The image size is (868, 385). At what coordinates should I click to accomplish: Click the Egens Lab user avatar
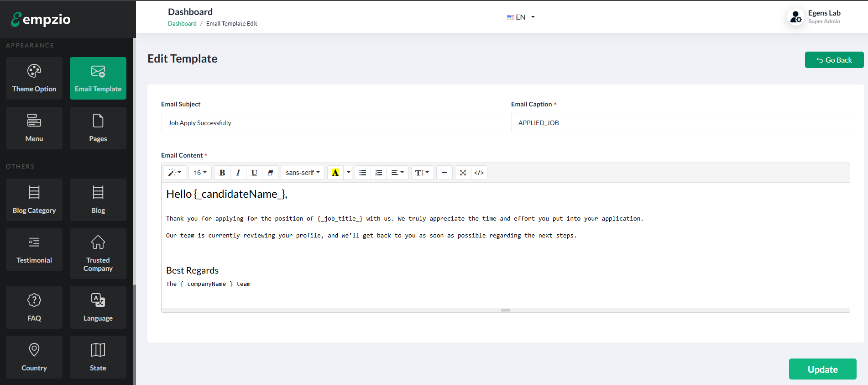pos(796,17)
